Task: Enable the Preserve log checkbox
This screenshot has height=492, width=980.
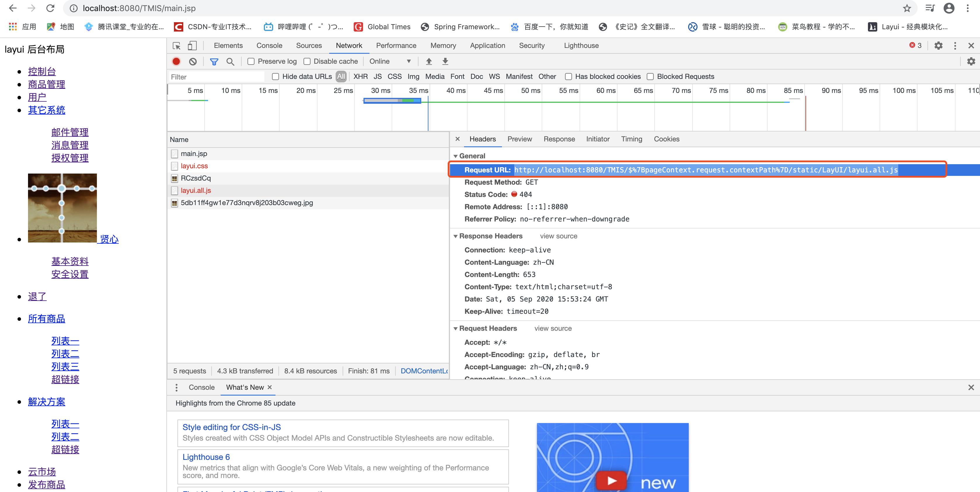Action: (251, 61)
